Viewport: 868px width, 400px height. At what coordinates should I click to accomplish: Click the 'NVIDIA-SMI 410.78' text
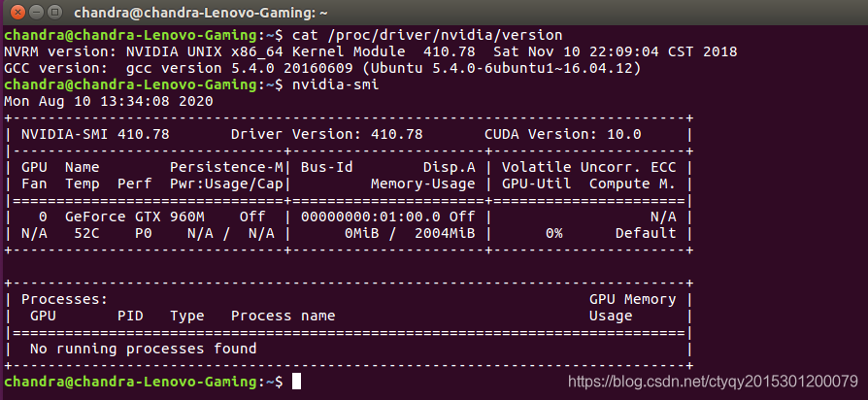tap(95, 134)
